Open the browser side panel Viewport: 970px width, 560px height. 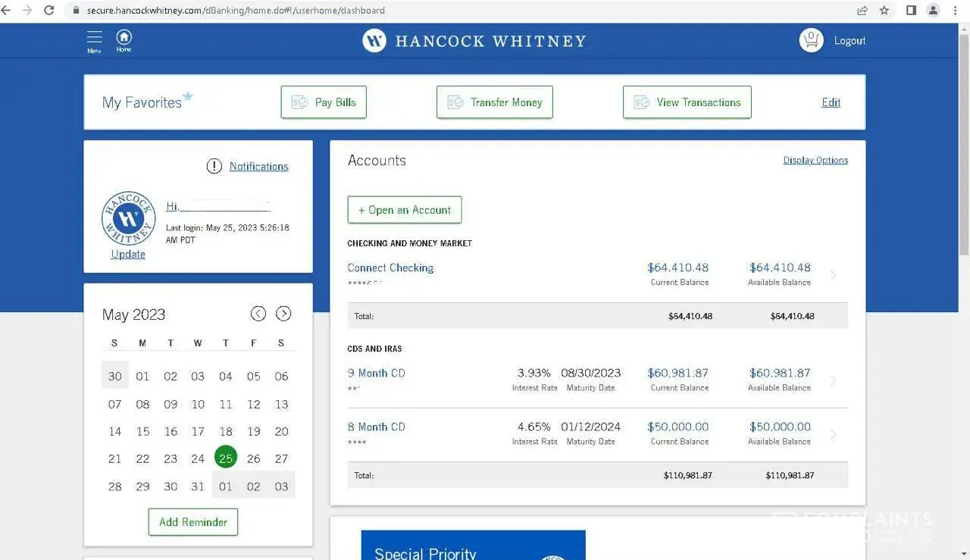tap(912, 11)
